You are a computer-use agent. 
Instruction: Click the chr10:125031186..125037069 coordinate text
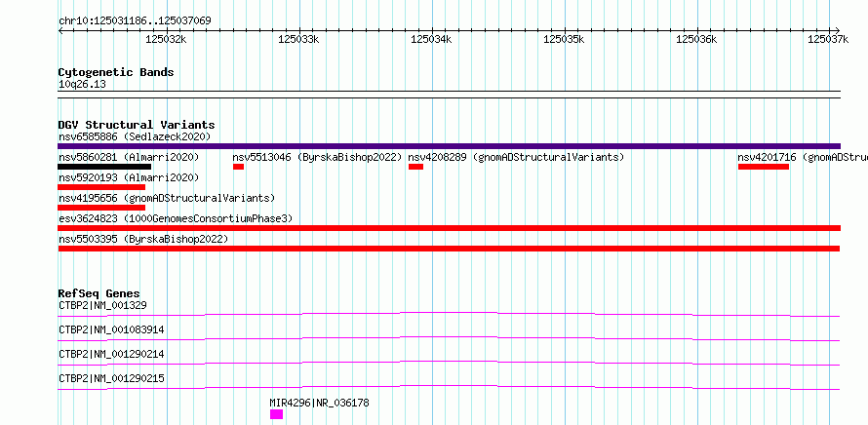pos(135,21)
